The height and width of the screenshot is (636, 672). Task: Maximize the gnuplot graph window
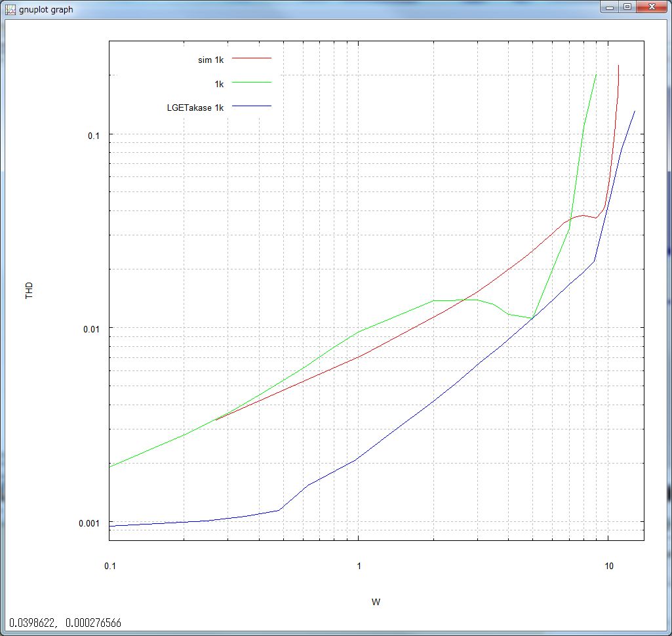tap(627, 7)
